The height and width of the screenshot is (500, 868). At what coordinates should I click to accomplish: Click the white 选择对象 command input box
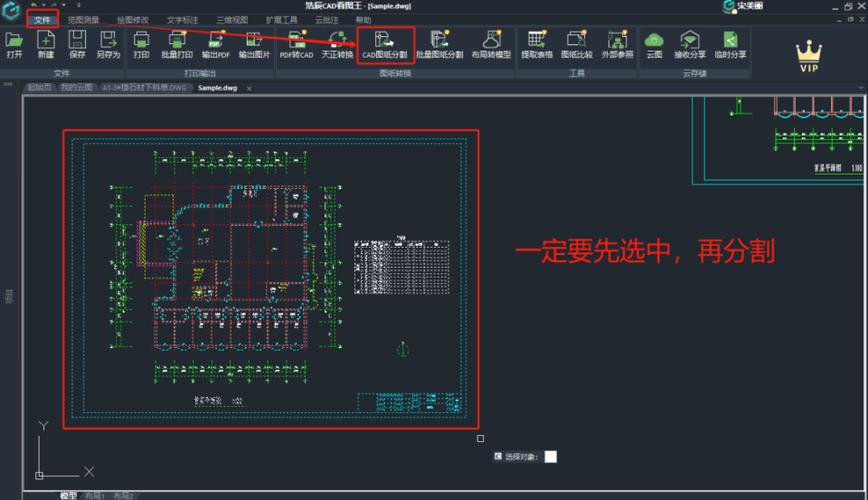point(550,457)
